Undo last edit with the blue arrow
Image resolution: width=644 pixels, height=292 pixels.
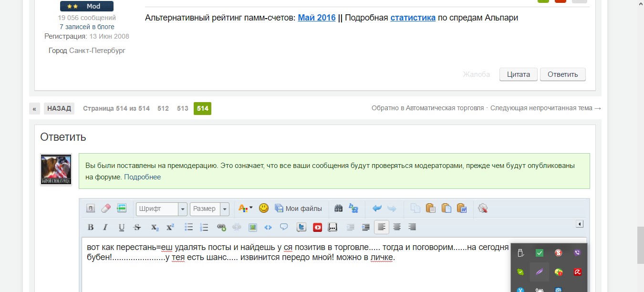coord(377,209)
